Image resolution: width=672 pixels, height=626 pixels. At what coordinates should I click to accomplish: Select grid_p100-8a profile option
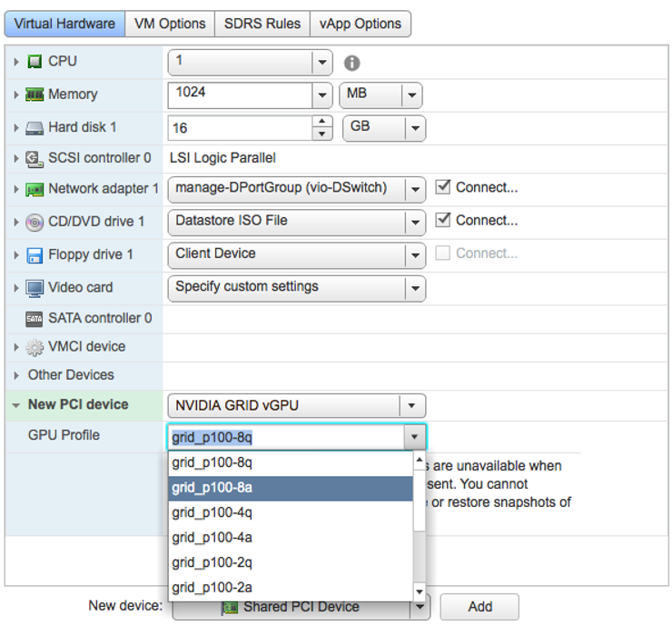tap(291, 488)
